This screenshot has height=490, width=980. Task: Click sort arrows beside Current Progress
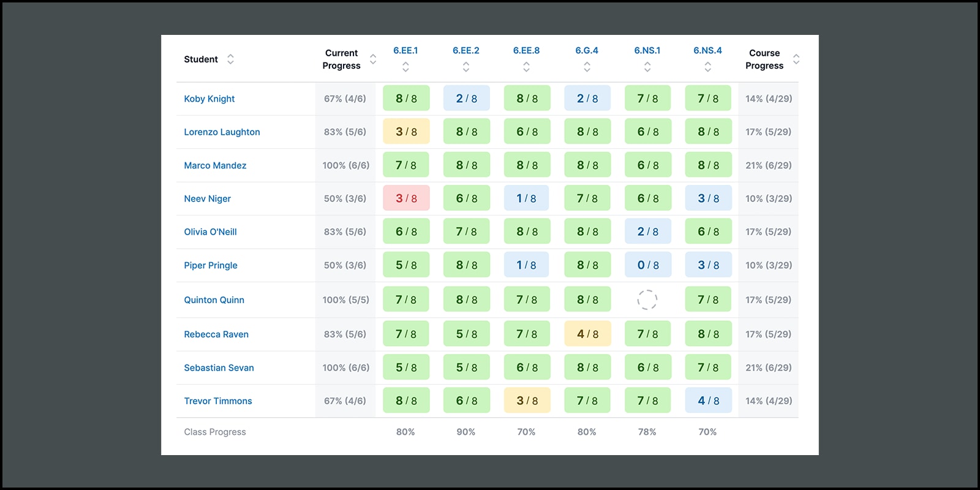coord(372,59)
